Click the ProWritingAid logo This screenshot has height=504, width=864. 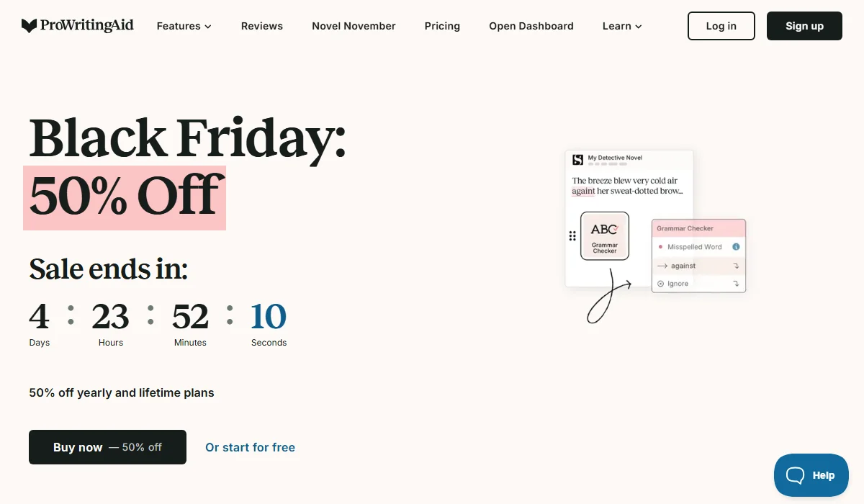tap(77, 25)
